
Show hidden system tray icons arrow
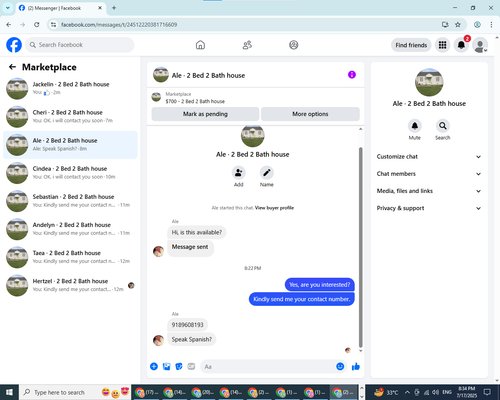407,392
